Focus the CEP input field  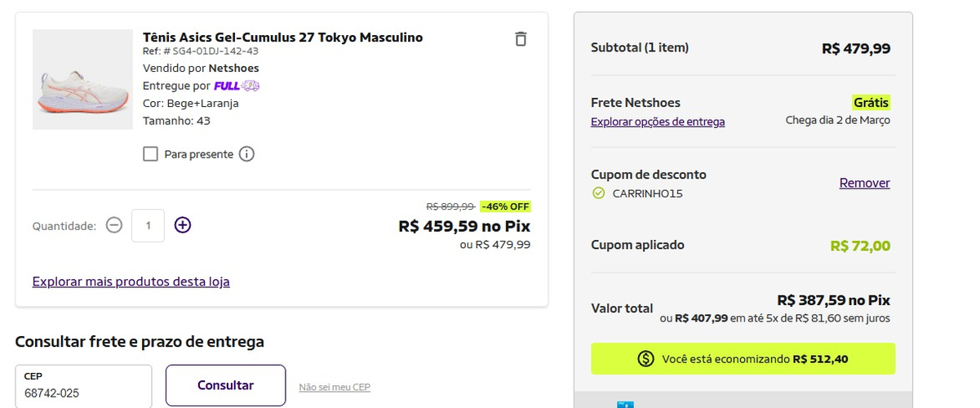coord(83,386)
